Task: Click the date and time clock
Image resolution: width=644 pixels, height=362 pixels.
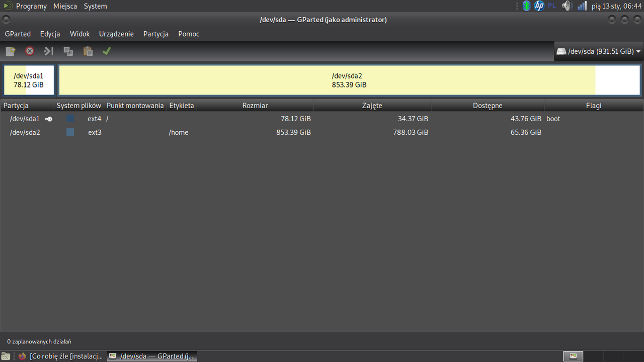Action: coord(617,6)
